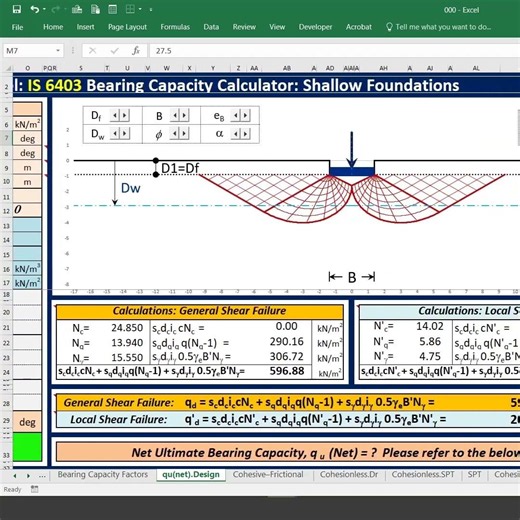Click the Enter checkmark icon in formula bar
This screenshot has width=520, height=520.
point(114,51)
